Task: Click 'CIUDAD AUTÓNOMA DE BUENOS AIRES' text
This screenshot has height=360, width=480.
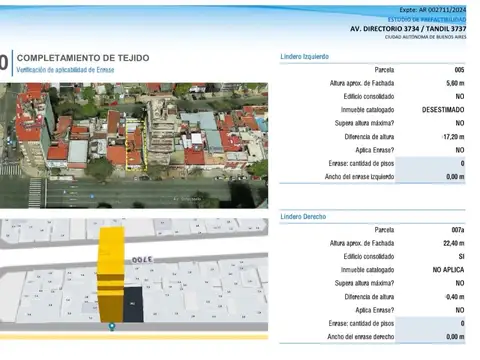Action: click(x=426, y=37)
